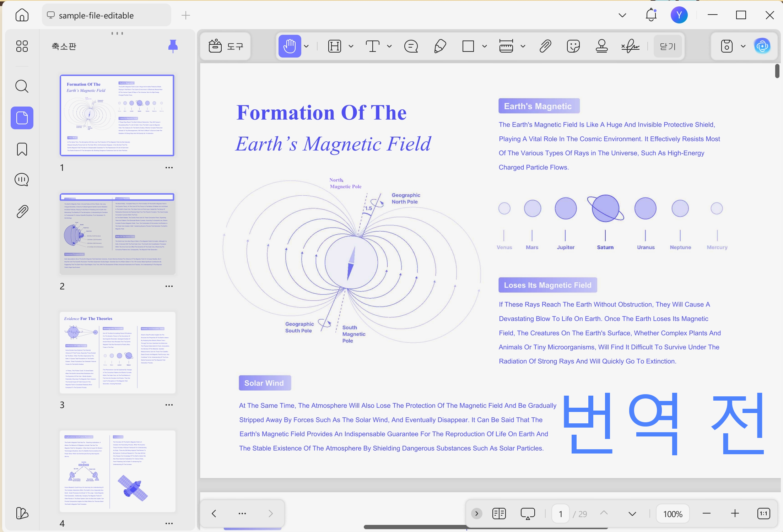Image resolution: width=783 pixels, height=532 pixels.
Task: Open the more options menu for page 2
Action: pyautogui.click(x=169, y=286)
